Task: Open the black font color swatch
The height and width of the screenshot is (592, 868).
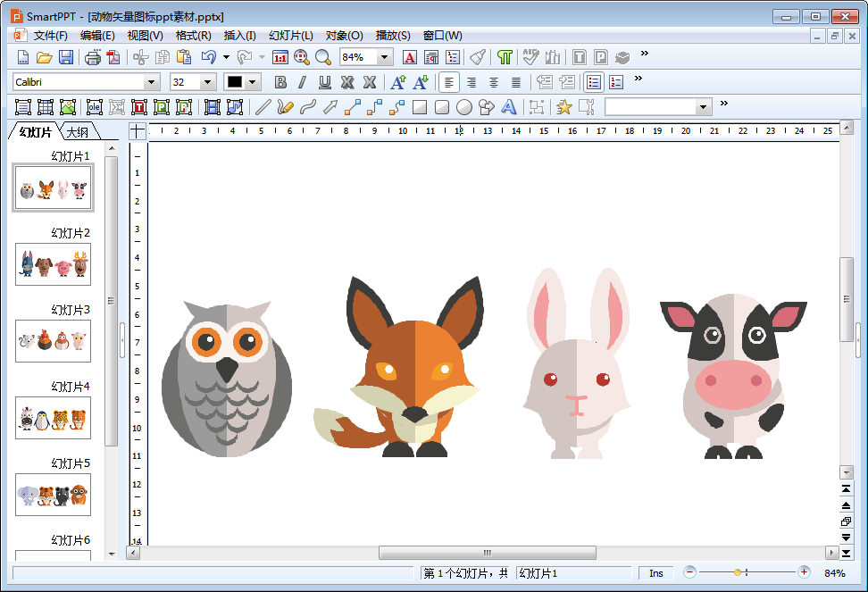Action: tap(235, 82)
